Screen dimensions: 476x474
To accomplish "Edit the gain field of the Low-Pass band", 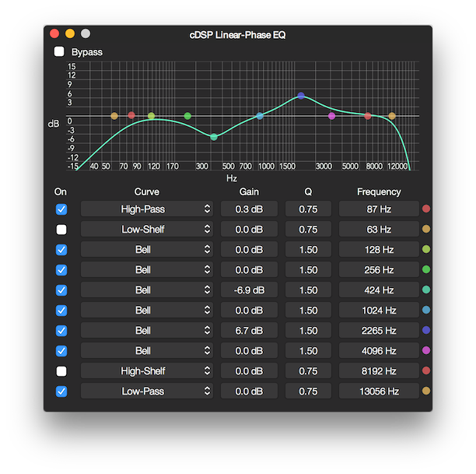I will (x=249, y=391).
